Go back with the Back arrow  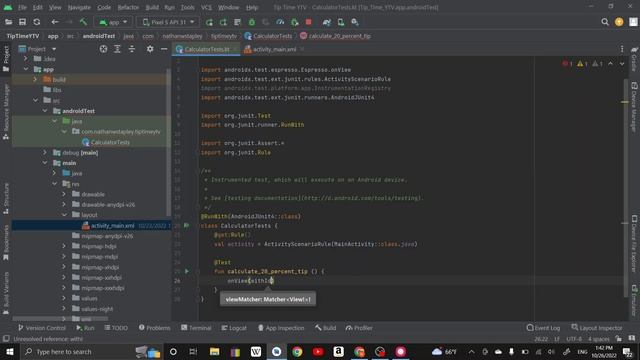click(55, 22)
